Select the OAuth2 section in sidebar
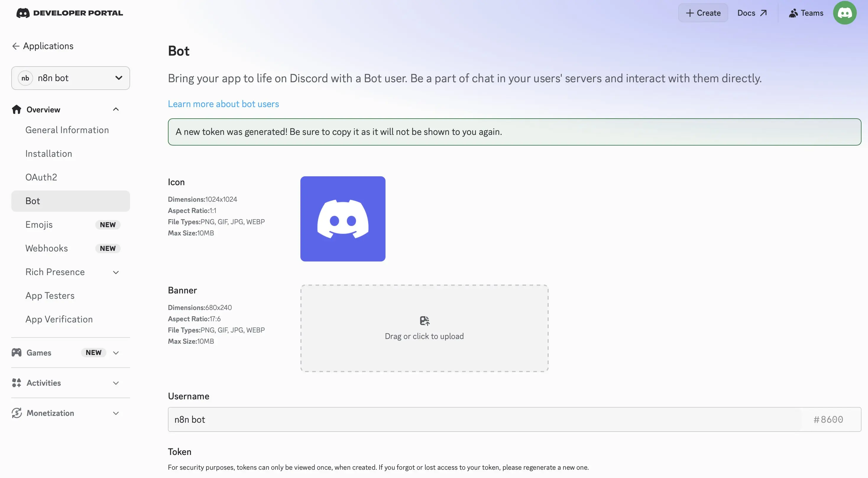This screenshot has height=478, width=868. pyautogui.click(x=41, y=177)
